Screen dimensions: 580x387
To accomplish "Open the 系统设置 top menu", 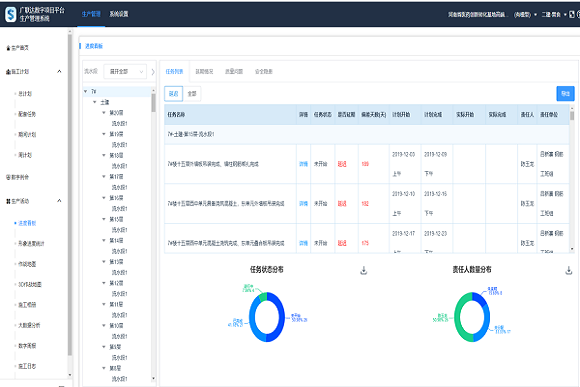I will click(119, 14).
